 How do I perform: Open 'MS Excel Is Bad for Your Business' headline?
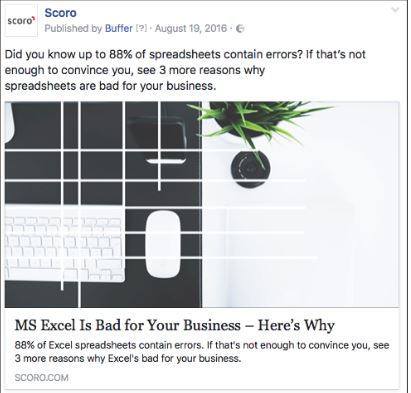(x=175, y=325)
